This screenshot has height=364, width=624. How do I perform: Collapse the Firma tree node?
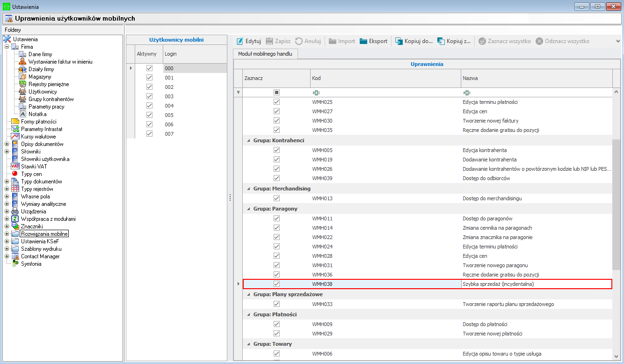click(x=7, y=47)
